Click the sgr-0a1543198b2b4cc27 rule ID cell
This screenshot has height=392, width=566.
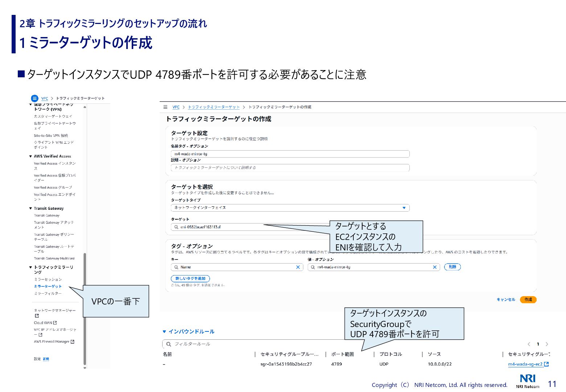coord(286,364)
